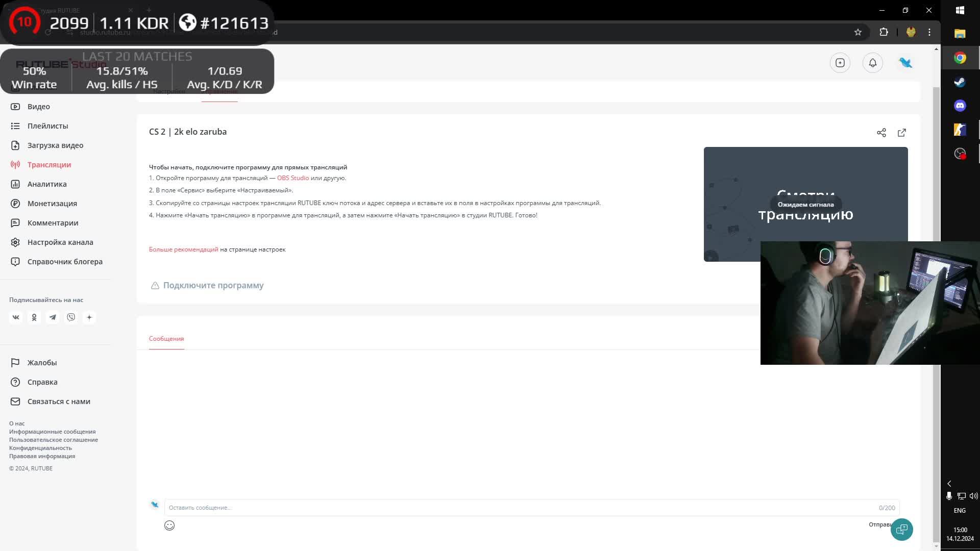The width and height of the screenshot is (980, 551).
Task: Open the VK social link icon
Action: click(16, 317)
